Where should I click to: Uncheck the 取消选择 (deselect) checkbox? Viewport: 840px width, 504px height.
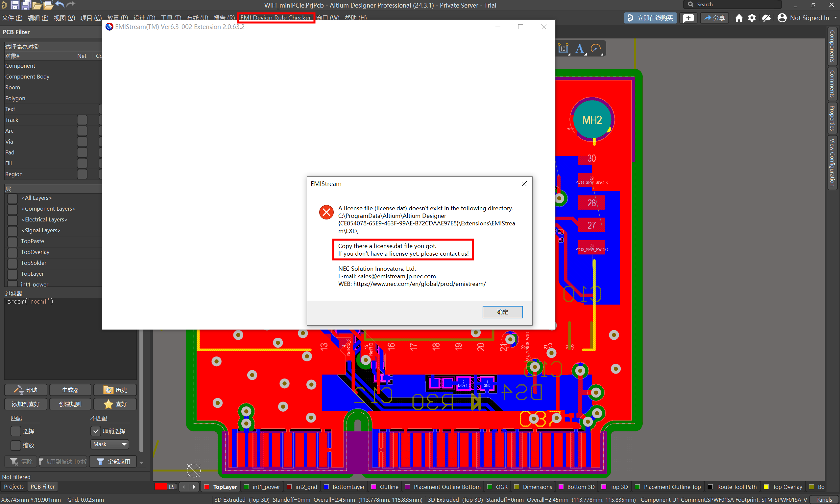(96, 431)
